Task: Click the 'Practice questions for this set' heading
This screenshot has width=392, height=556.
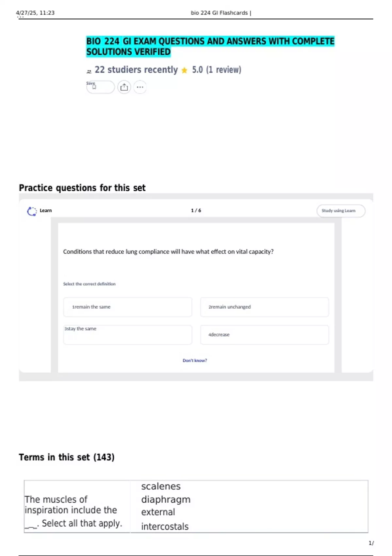Action: point(82,188)
